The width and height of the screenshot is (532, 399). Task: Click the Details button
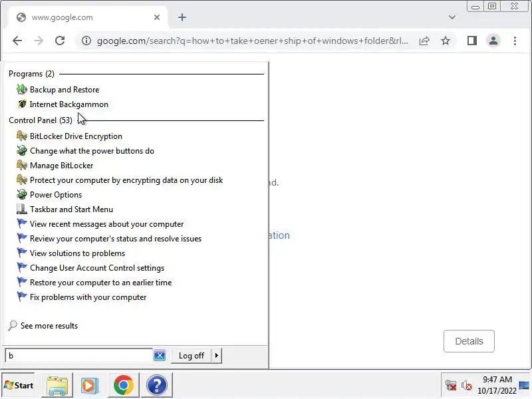pos(469,341)
